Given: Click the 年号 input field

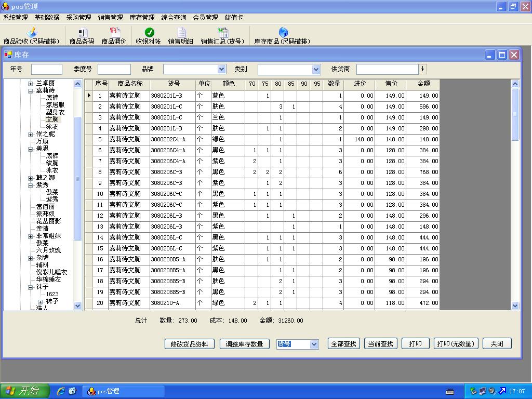Looking at the screenshot, I should [46, 69].
